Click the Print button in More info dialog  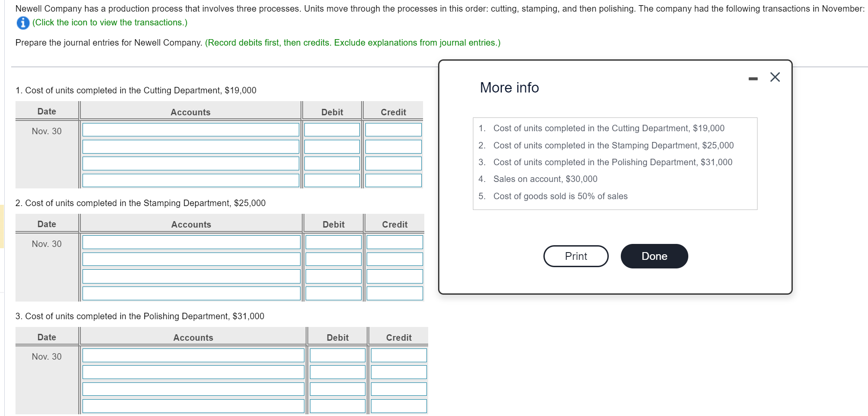tap(575, 256)
